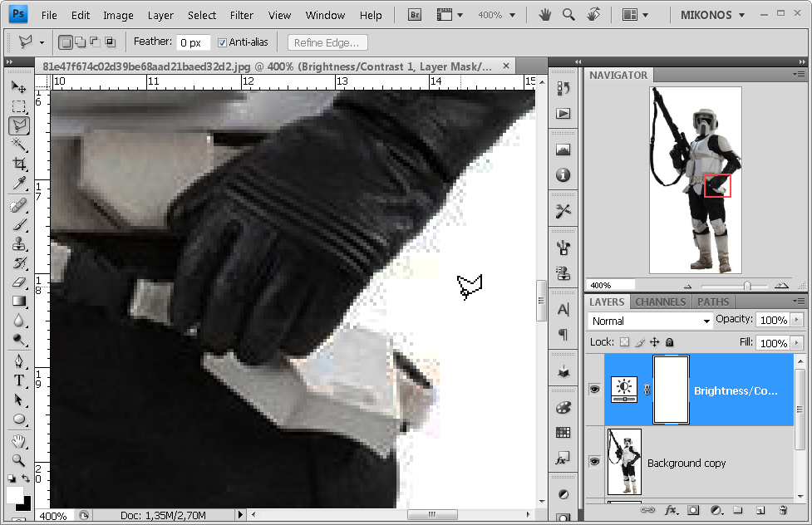Open the Image menu
This screenshot has height=525, width=812.
pyautogui.click(x=118, y=16)
